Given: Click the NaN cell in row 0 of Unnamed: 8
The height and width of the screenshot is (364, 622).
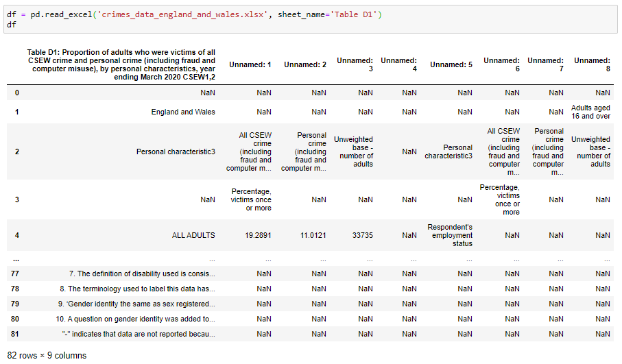Looking at the screenshot, I should [603, 93].
